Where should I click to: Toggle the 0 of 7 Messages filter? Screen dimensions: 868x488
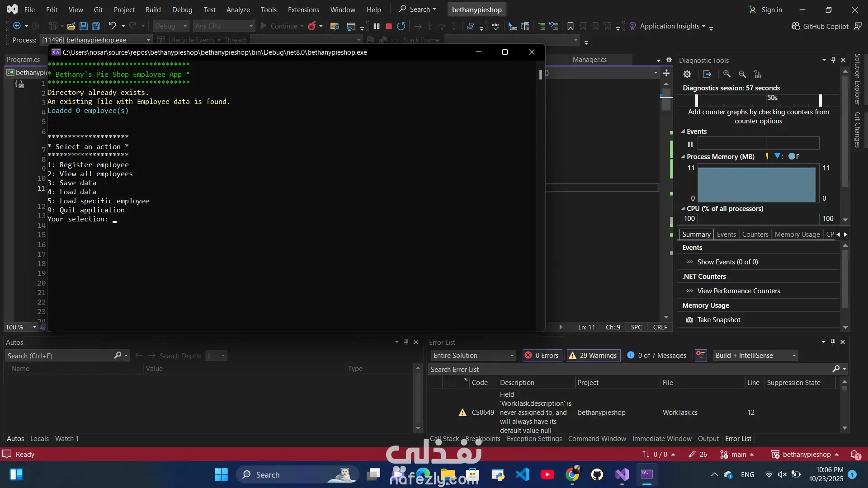(657, 356)
